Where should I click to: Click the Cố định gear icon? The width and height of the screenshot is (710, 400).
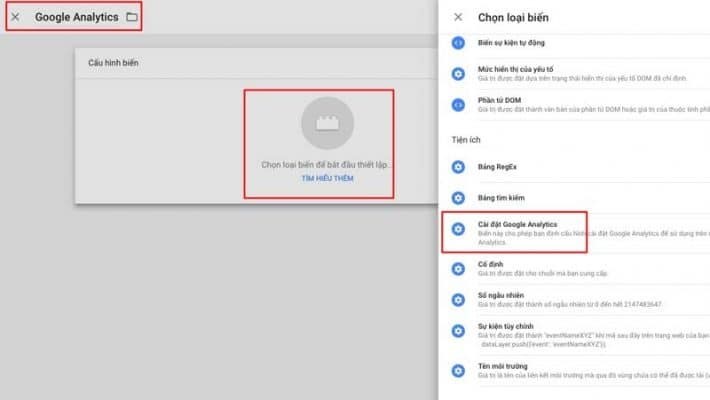click(458, 269)
